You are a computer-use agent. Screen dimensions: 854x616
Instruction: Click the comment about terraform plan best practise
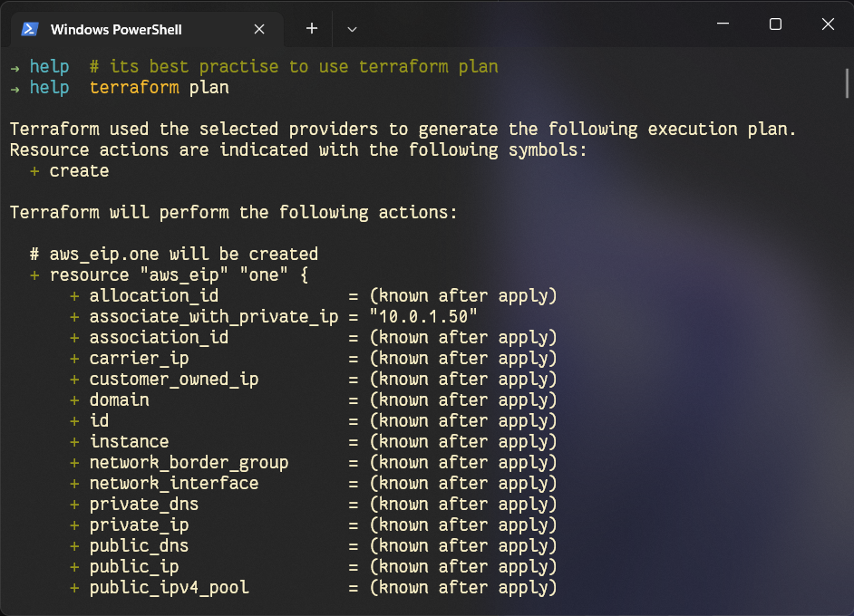coord(294,66)
